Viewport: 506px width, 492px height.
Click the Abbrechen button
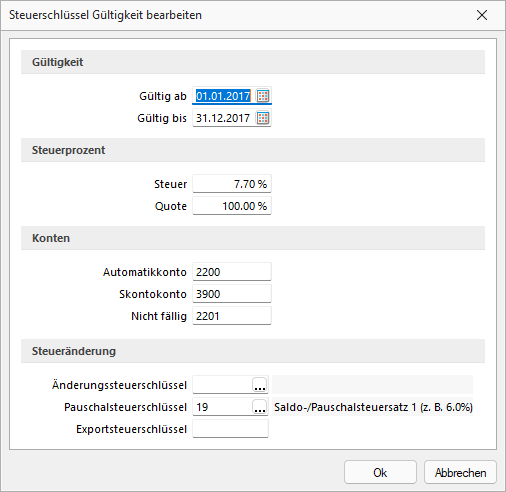tap(460, 472)
